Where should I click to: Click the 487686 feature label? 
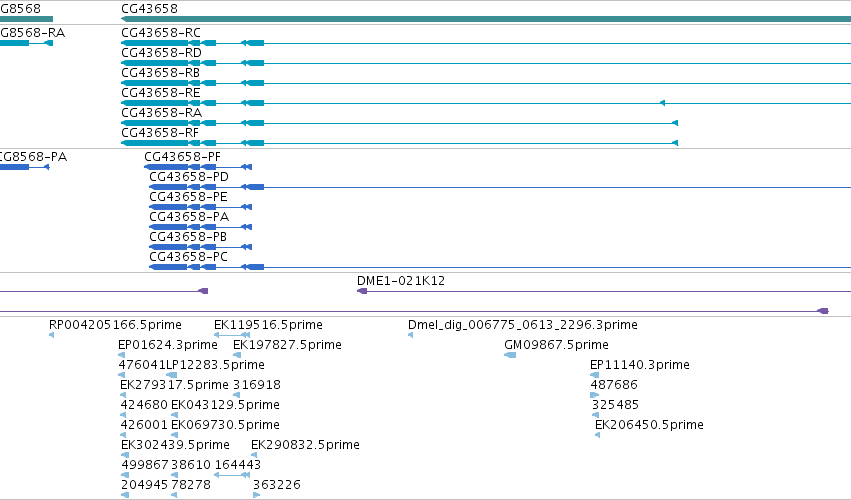click(x=614, y=385)
